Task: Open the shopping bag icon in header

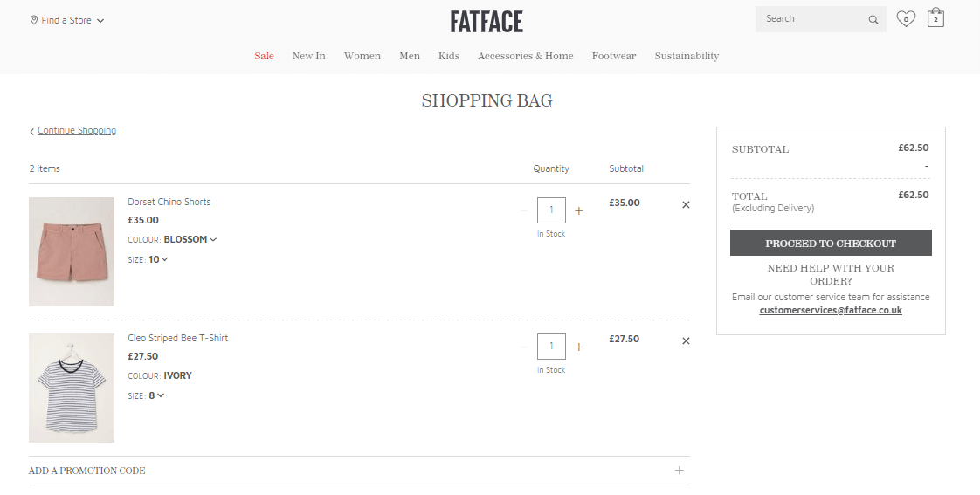Action: tap(935, 17)
